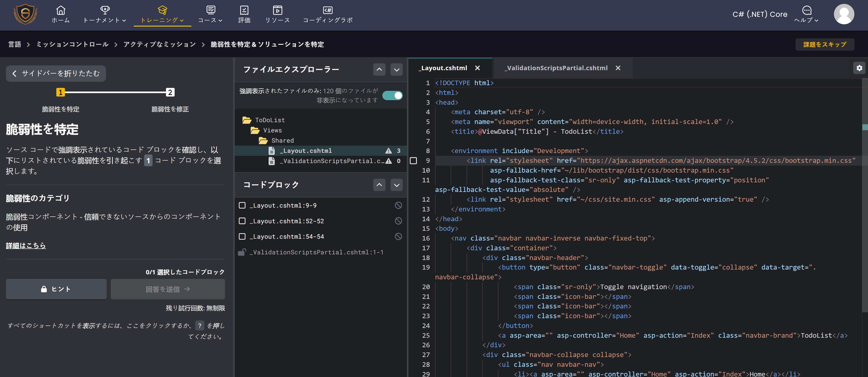
Task: Expand the ファイルエクスプローラー panel downward
Action: coord(397,70)
